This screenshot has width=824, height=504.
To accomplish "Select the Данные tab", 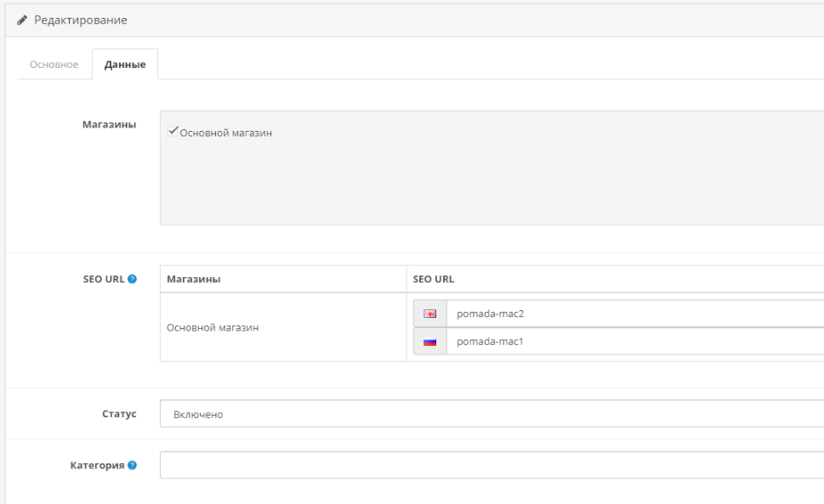I will click(125, 65).
